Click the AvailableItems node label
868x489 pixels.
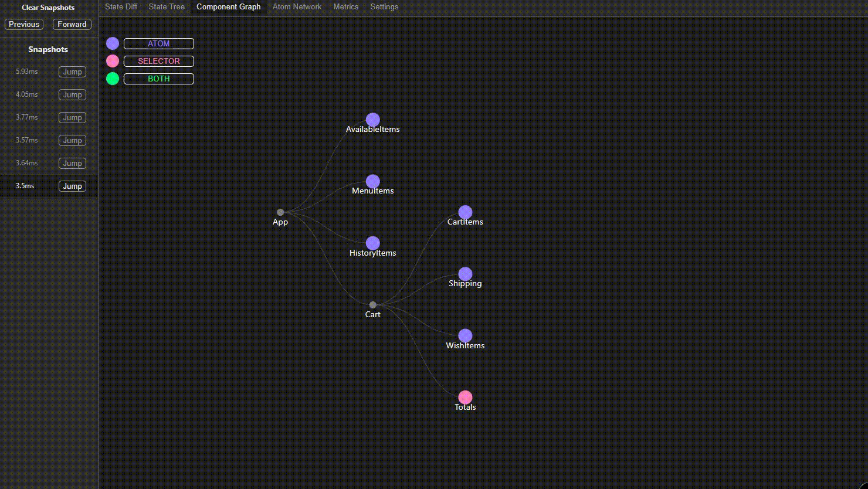click(373, 130)
